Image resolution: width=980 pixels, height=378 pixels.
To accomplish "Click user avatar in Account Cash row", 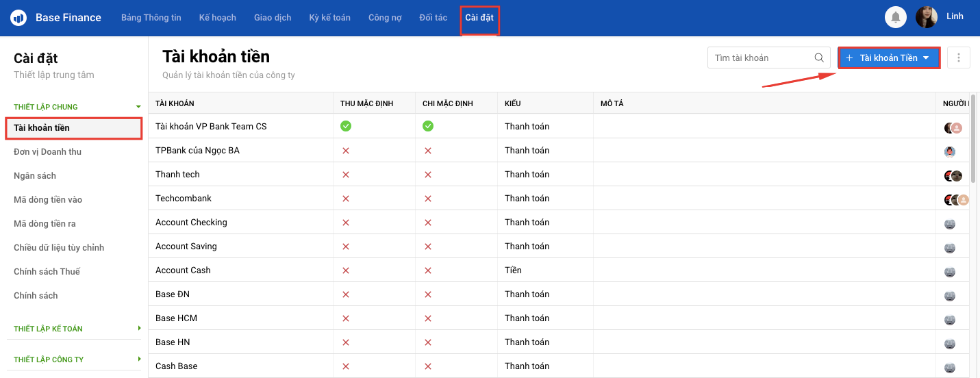I will (x=950, y=272).
